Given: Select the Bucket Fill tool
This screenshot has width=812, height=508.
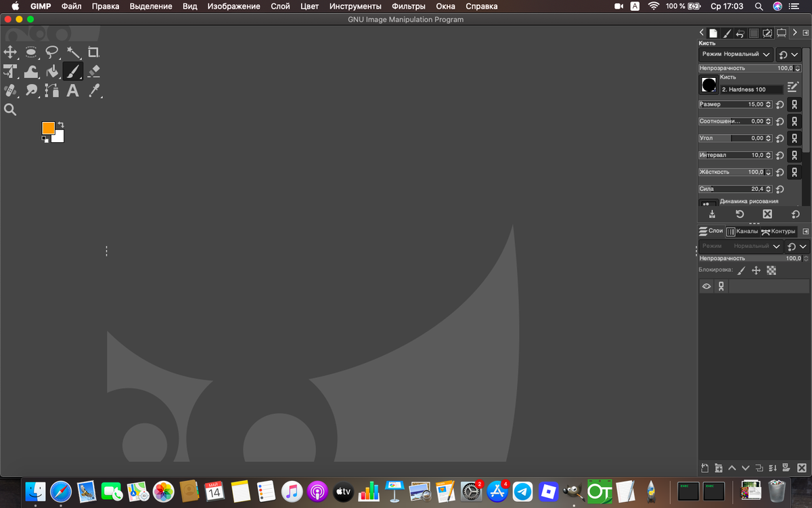Looking at the screenshot, I should pyautogui.click(x=52, y=71).
